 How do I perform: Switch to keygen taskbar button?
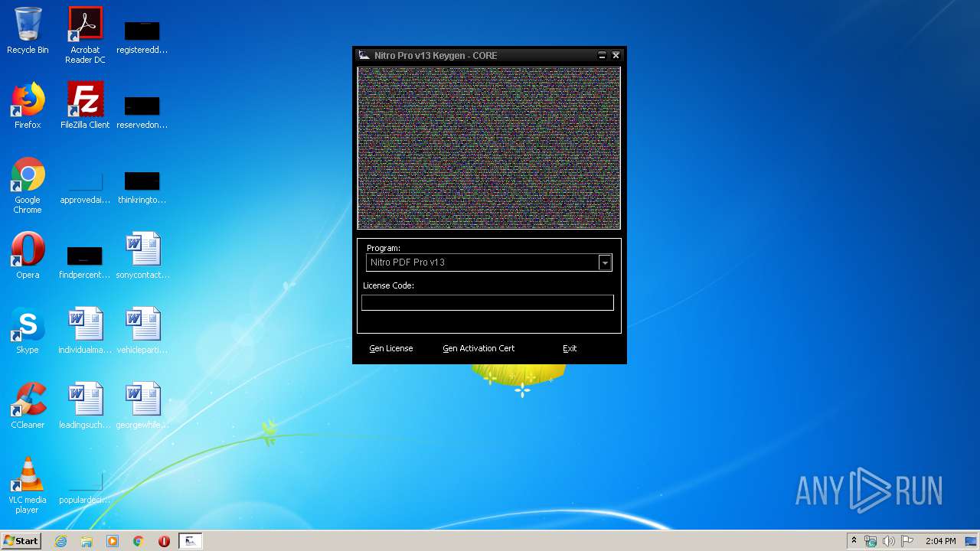[x=191, y=541]
